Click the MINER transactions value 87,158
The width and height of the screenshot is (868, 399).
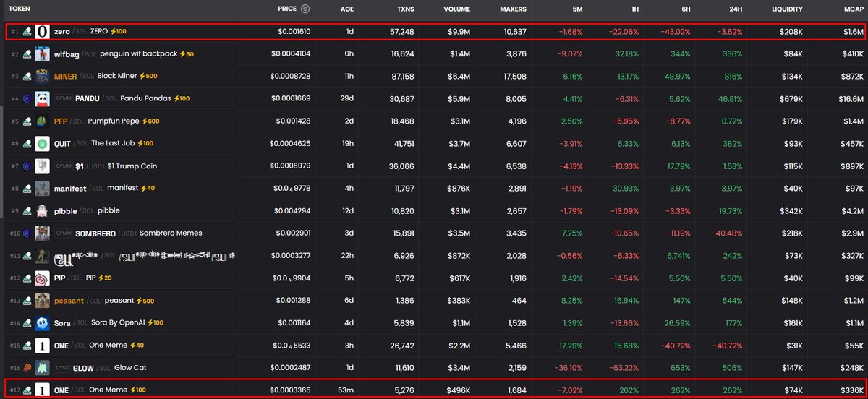400,77
